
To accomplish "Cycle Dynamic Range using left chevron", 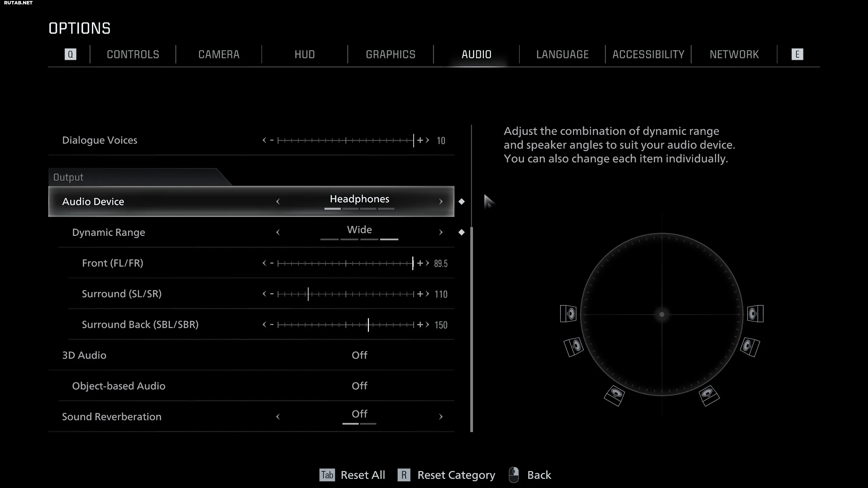I will [278, 232].
